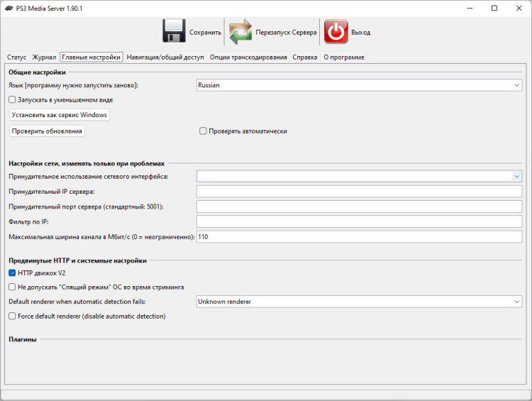
Task: Click the 'Фильтр по IP' input field
Action: pos(359,221)
